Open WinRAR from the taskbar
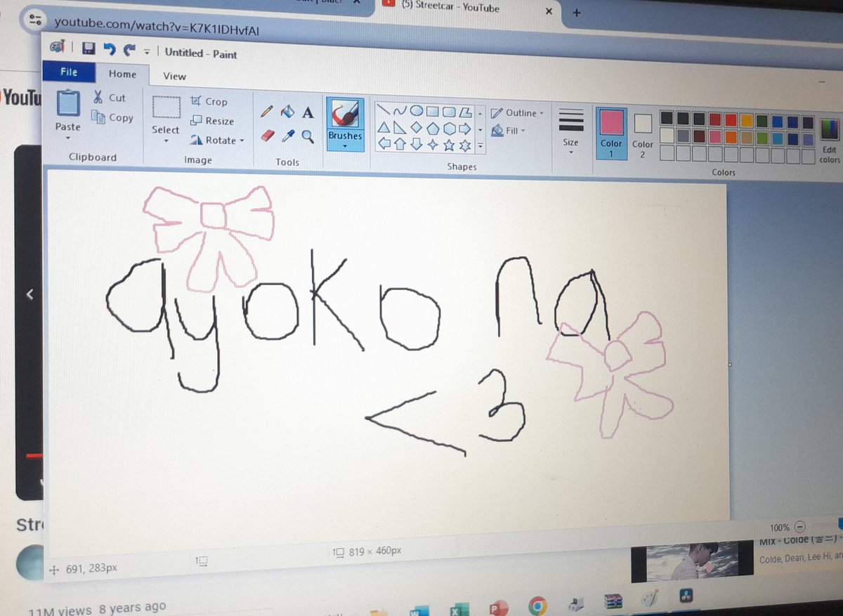843x616 pixels. pos(613,603)
